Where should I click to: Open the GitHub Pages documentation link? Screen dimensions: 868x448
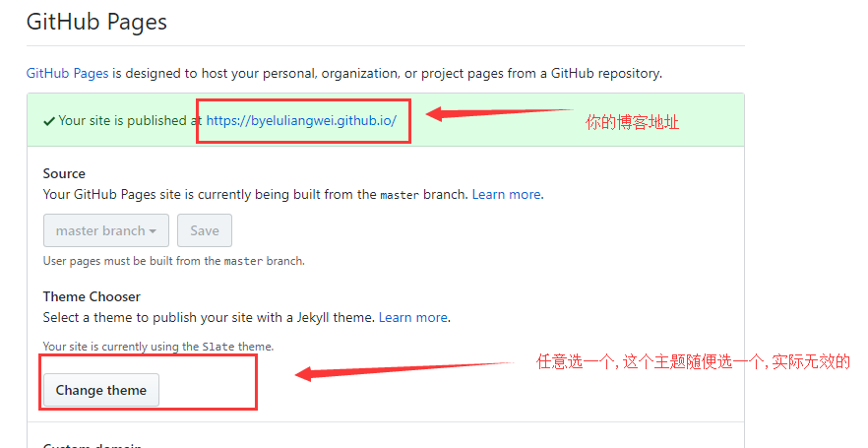[67, 73]
